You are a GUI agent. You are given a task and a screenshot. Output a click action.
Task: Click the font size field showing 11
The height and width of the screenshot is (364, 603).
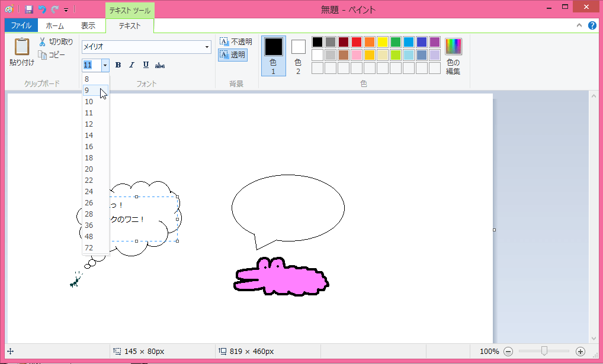92,65
